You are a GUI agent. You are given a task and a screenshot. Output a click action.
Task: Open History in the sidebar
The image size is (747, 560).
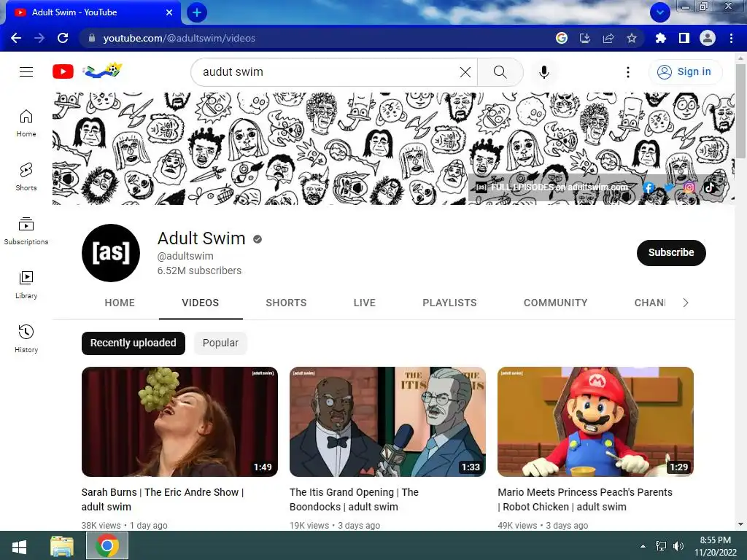pos(26,339)
